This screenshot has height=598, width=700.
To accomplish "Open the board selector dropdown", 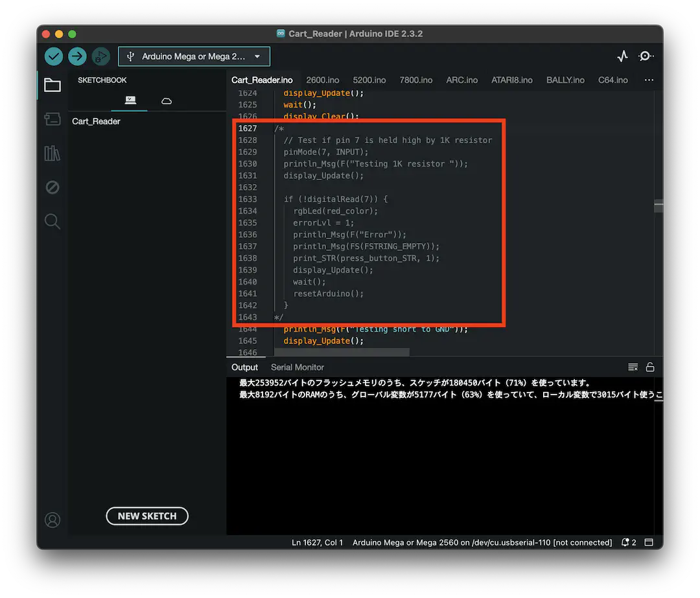I will point(194,56).
